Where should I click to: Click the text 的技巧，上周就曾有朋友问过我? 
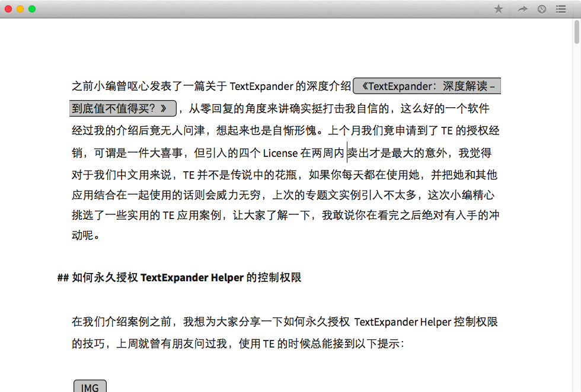point(149,343)
